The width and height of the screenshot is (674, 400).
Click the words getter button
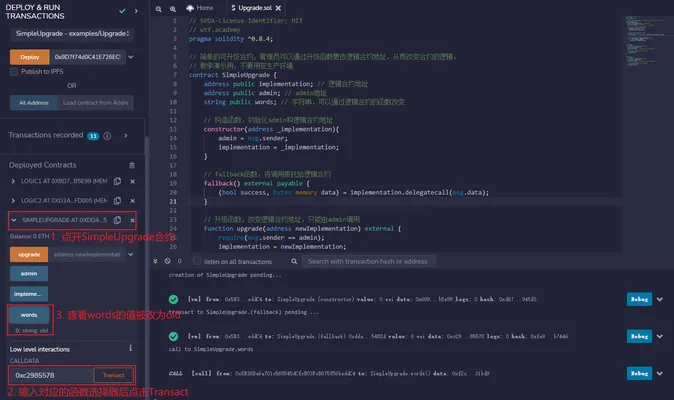tap(29, 315)
